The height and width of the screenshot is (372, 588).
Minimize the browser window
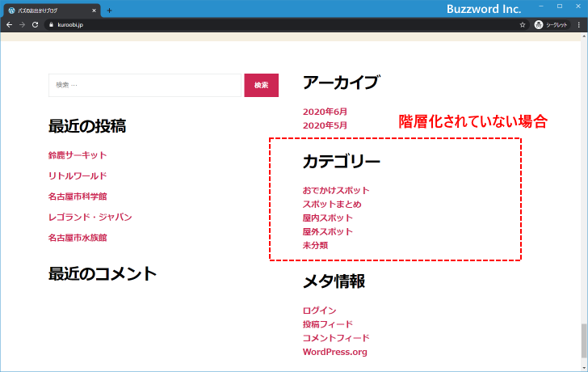point(541,6)
